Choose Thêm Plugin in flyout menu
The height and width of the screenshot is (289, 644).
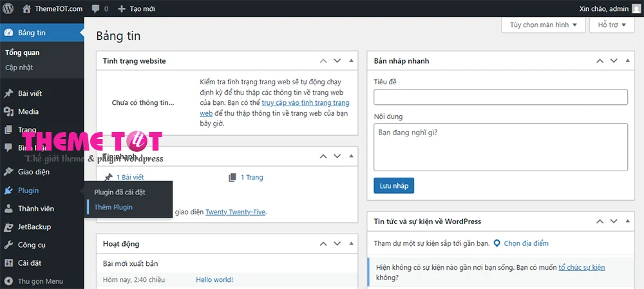coord(113,207)
